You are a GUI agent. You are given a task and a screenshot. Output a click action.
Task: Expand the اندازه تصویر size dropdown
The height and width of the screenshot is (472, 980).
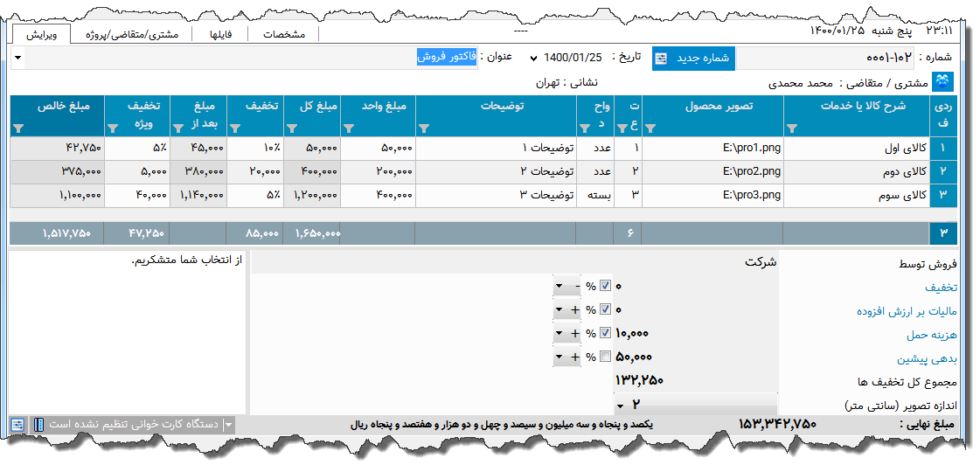point(620,406)
